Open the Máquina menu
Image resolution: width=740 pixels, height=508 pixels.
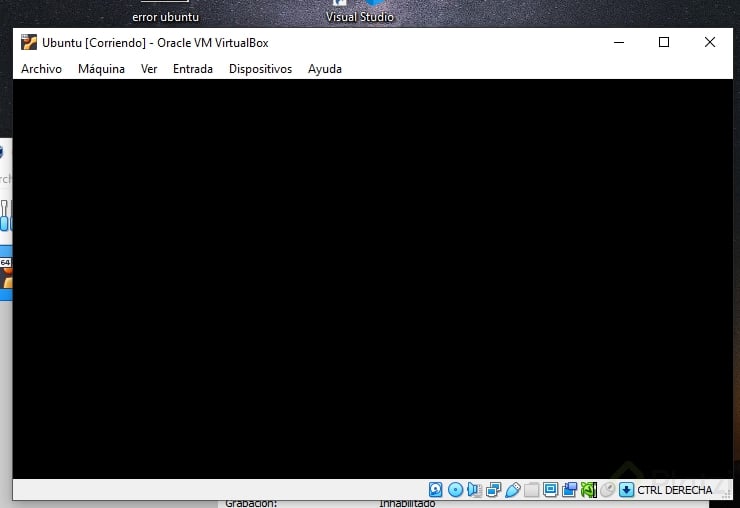tap(101, 69)
